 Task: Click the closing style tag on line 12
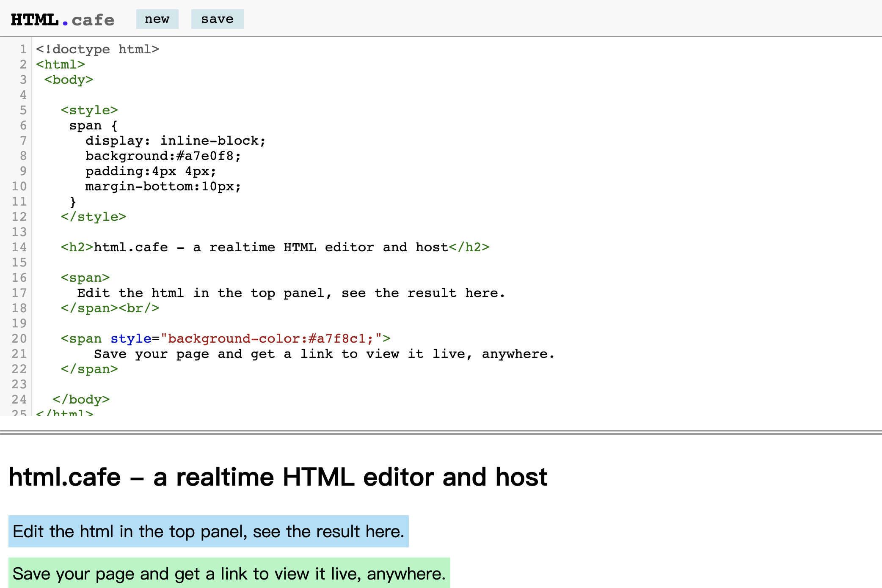[94, 217]
